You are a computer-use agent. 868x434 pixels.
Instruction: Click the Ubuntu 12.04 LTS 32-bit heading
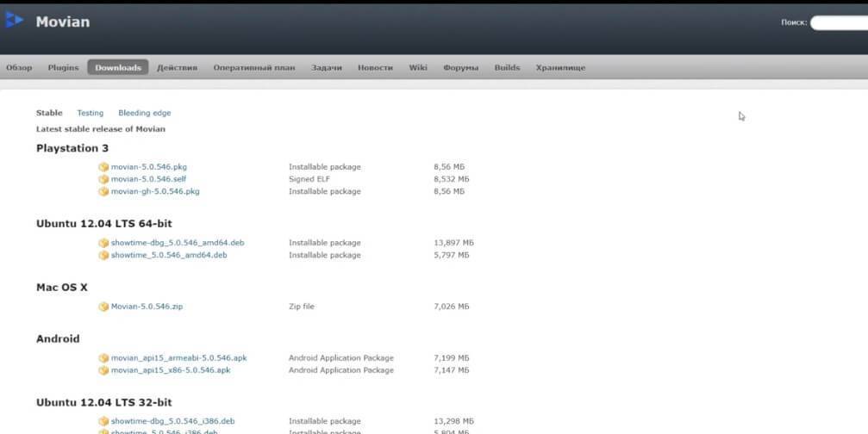[104, 402]
